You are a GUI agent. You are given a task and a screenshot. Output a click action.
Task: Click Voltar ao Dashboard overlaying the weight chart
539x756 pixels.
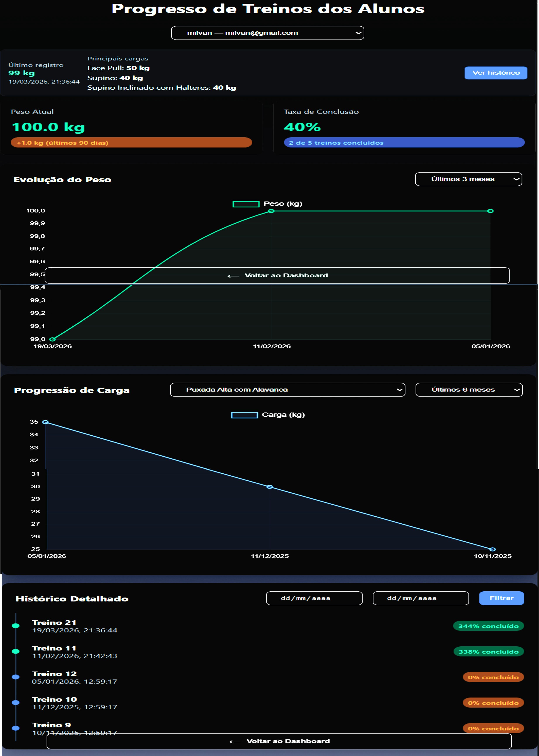click(277, 276)
